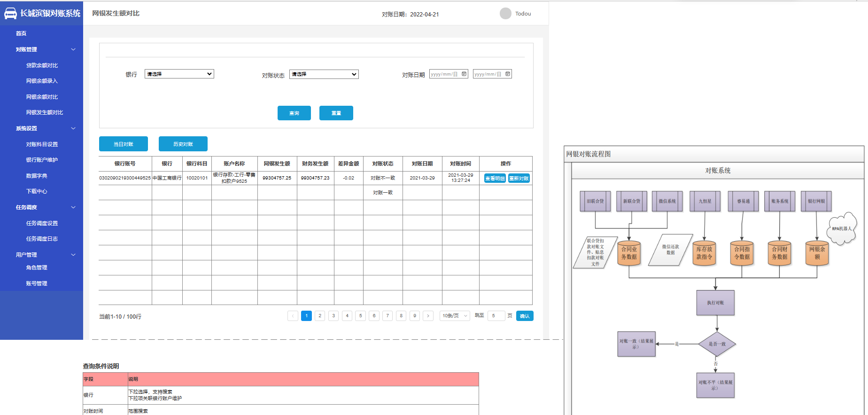The height and width of the screenshot is (415, 868).
Task: Switch to the 历史对账 tab
Action: 183,144
